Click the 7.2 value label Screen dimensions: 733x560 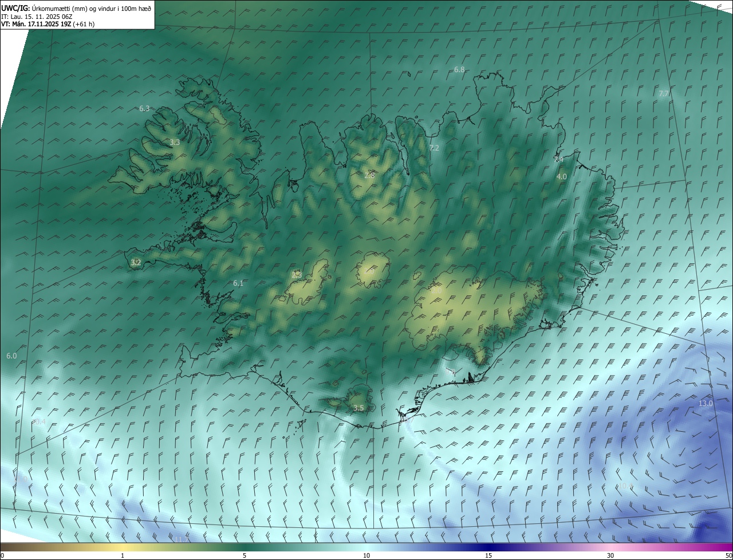coord(434,148)
